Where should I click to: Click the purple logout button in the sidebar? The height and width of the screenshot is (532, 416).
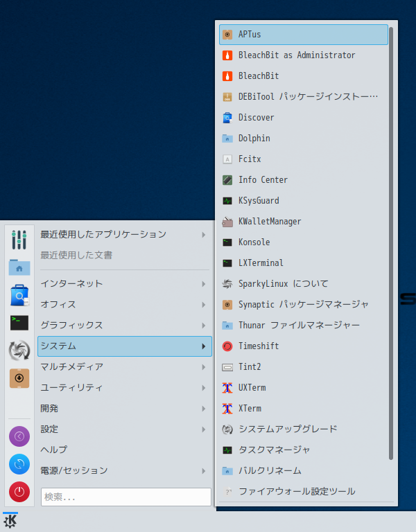pos(19,436)
